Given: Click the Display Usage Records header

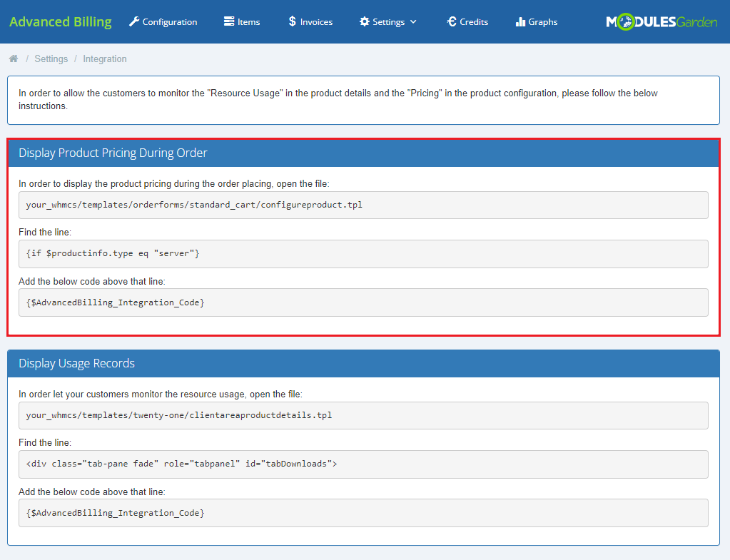Looking at the screenshot, I should click(x=364, y=364).
